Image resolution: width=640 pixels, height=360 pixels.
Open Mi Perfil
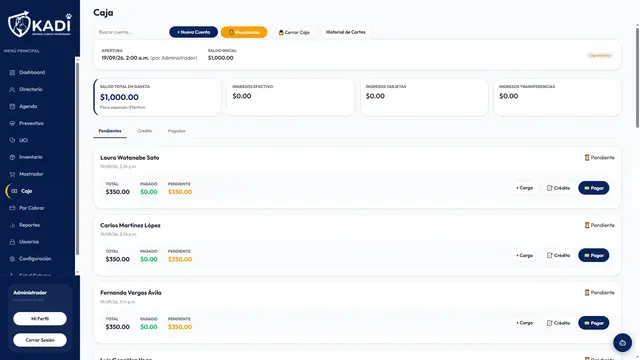click(40, 319)
